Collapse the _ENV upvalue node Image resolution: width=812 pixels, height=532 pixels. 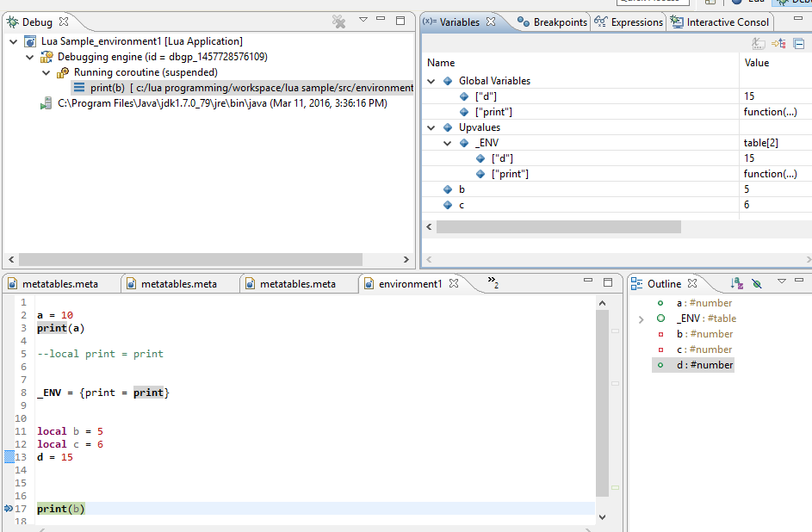(x=448, y=144)
